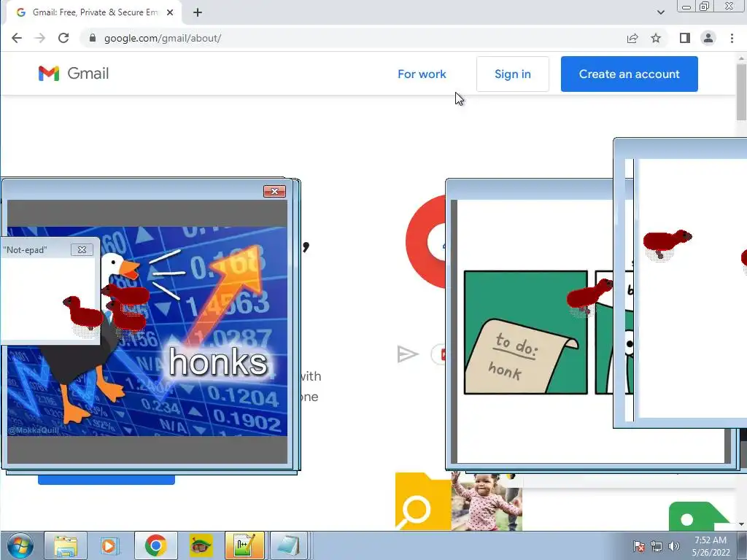Click the goose app taskbar icon

tap(201, 545)
